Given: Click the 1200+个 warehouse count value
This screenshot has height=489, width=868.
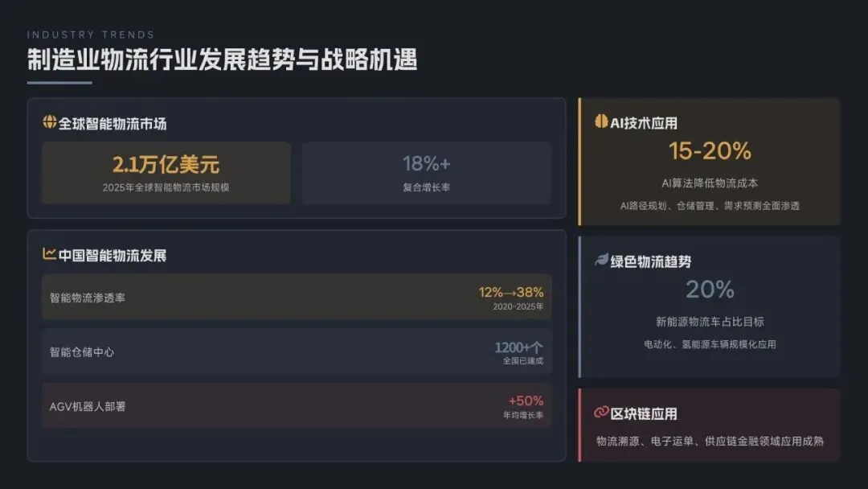Looking at the screenshot, I should point(519,347).
